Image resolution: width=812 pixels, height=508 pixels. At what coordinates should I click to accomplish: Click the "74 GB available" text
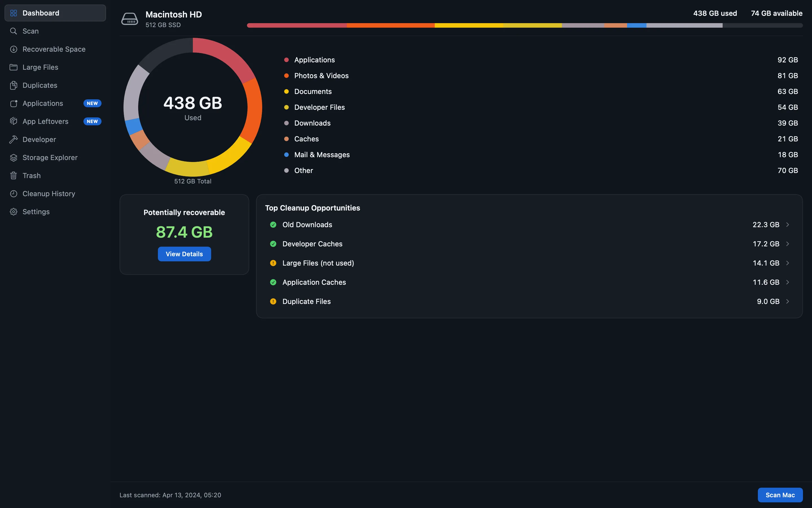coord(776,14)
